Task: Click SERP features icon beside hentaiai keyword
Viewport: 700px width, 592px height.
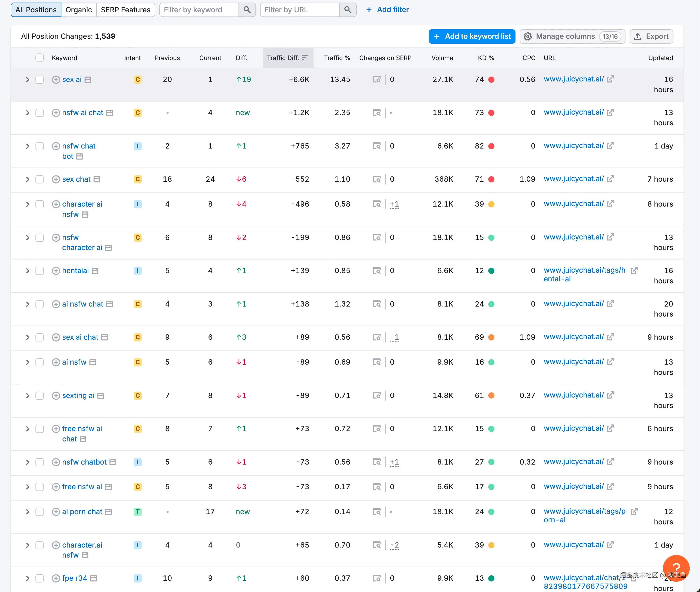Action: coord(95,271)
